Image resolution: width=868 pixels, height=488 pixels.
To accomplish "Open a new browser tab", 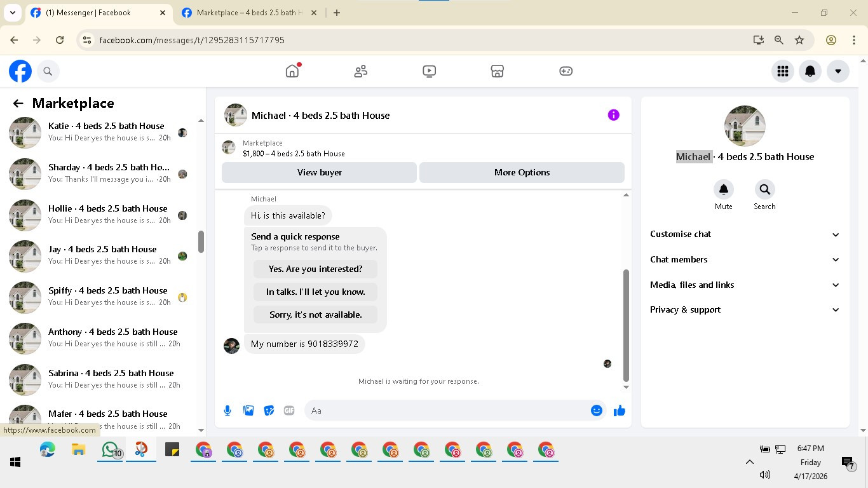I will coord(337,13).
